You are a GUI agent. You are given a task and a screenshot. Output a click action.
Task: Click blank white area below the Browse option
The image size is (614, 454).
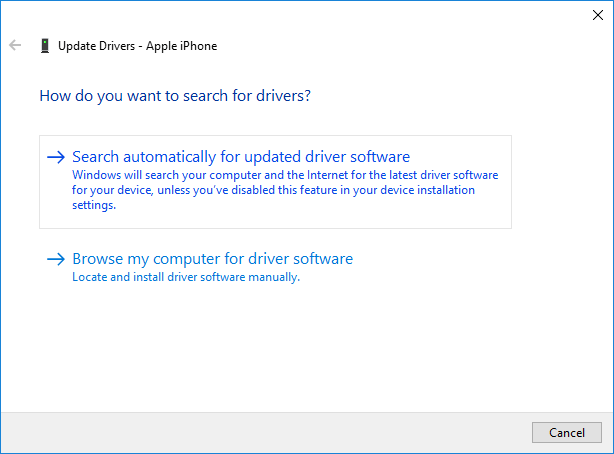[x=300, y=350]
